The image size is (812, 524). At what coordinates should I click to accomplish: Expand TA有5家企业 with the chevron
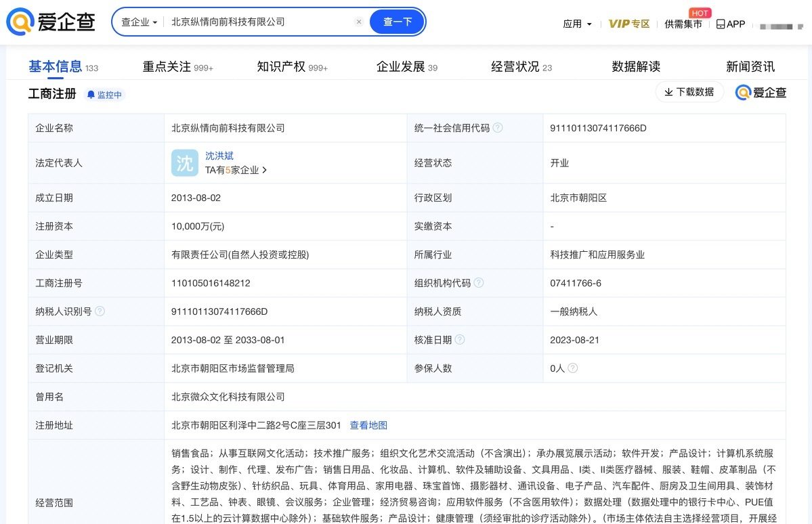click(236, 170)
